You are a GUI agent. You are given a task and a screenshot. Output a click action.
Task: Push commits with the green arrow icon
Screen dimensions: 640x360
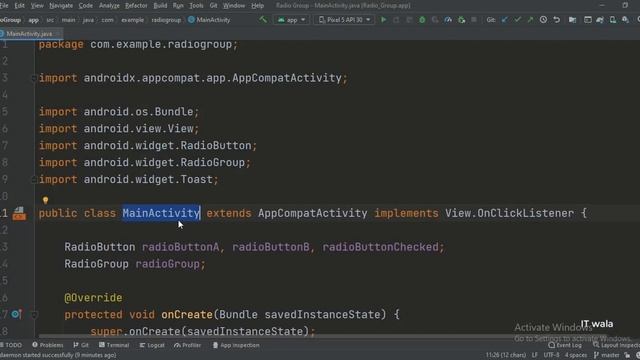tap(530, 20)
